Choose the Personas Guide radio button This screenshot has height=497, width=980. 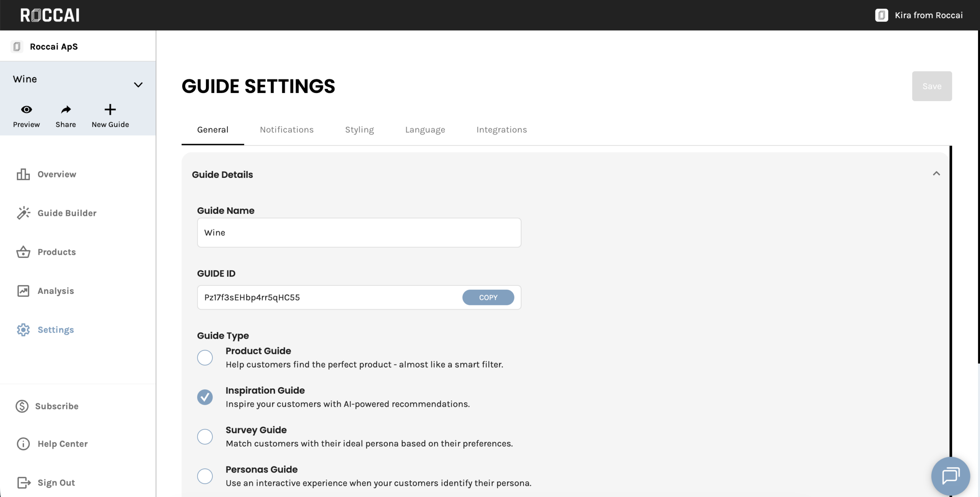(x=205, y=476)
